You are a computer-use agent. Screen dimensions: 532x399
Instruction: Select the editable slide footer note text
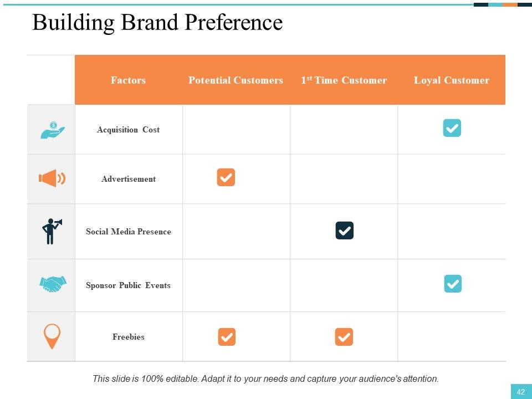pyautogui.click(x=265, y=379)
